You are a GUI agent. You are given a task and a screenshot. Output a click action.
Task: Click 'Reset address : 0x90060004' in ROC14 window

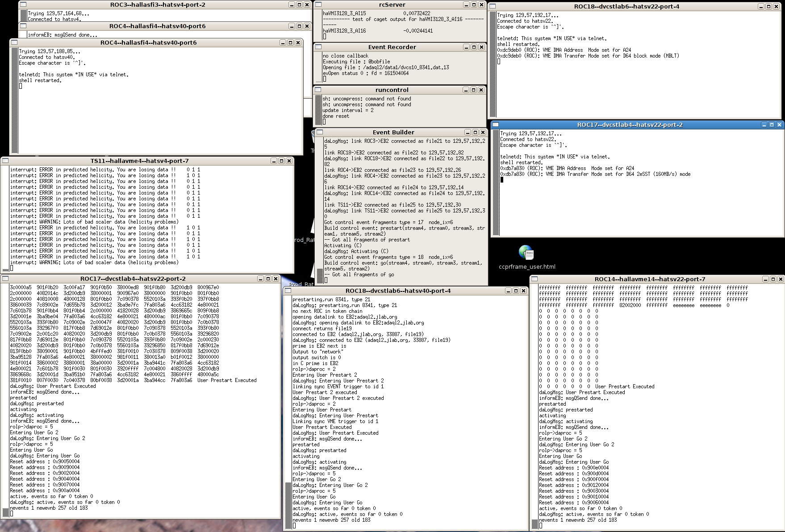point(574,503)
